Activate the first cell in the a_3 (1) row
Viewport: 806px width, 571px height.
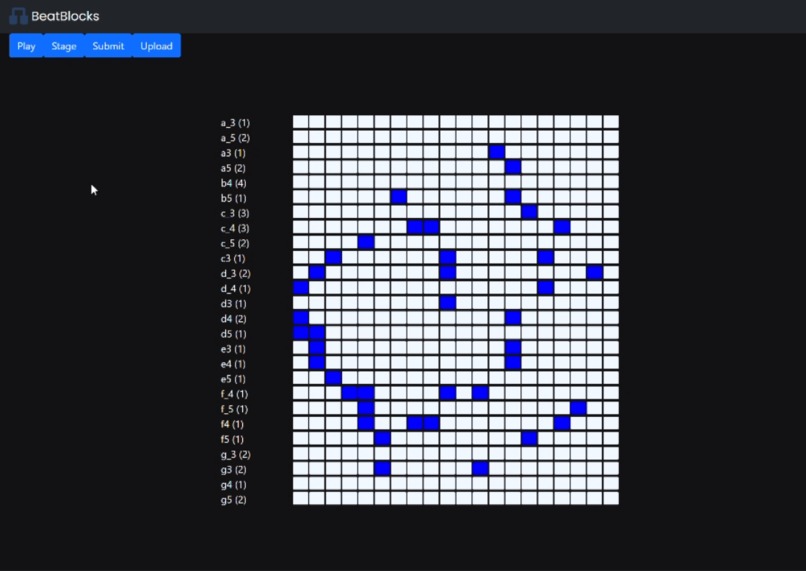(301, 122)
